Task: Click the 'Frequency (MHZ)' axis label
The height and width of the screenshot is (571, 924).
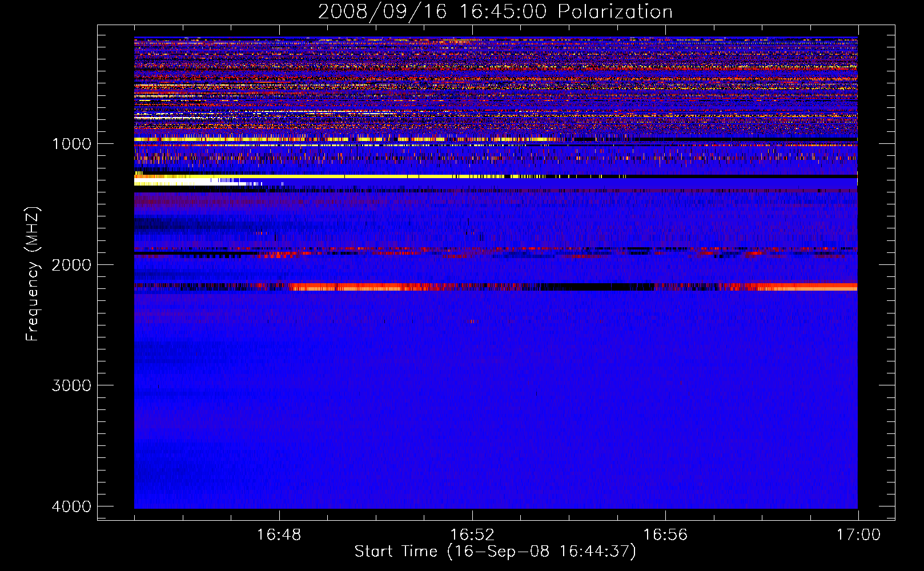Action: pos(33,274)
